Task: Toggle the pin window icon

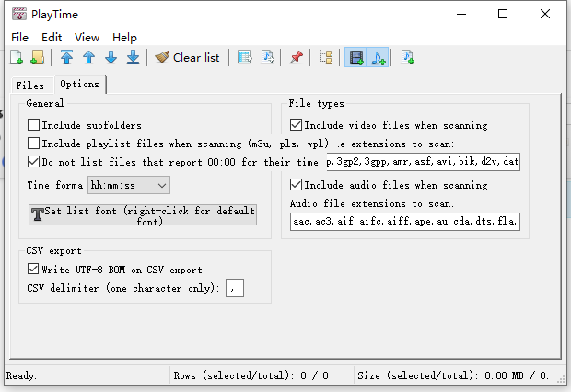Action: click(x=296, y=57)
